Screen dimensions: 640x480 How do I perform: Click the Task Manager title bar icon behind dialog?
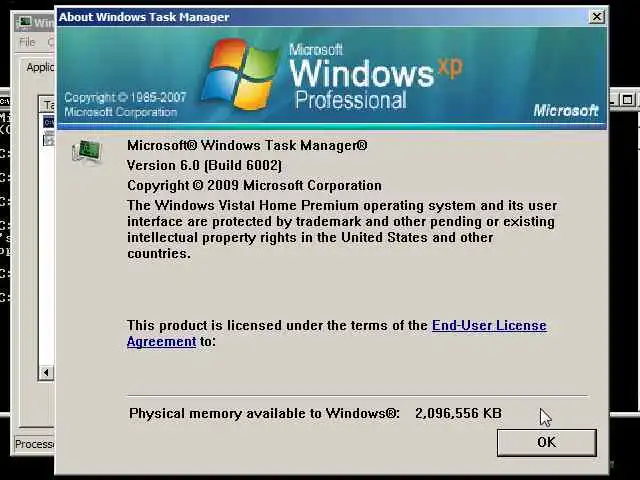click(x=25, y=22)
